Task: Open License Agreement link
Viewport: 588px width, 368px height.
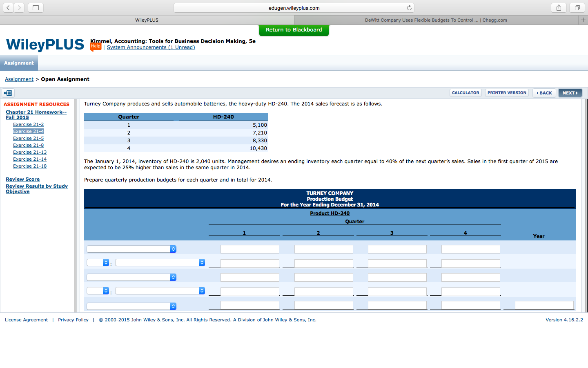Action: [x=26, y=320]
